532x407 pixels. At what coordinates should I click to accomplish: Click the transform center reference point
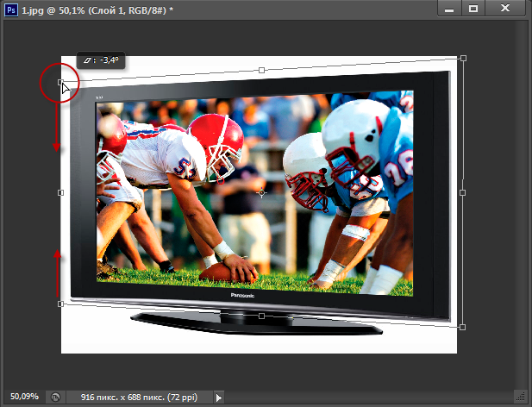pyautogui.click(x=262, y=193)
